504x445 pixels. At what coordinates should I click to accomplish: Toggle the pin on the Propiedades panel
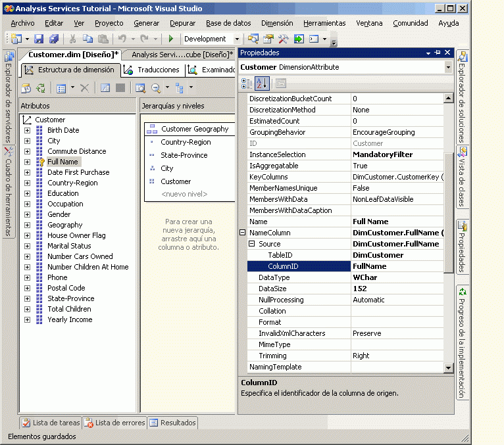click(x=438, y=53)
